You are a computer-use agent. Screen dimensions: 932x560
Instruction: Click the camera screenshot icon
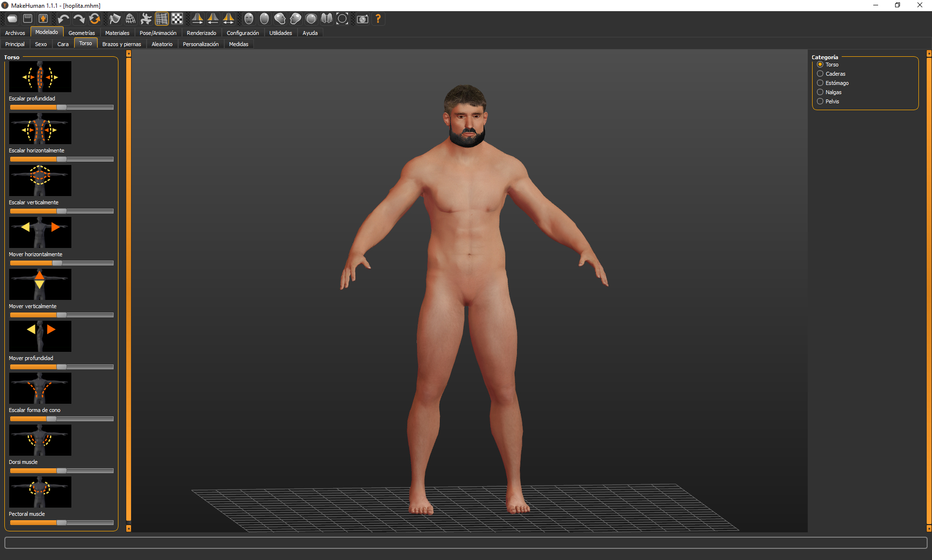[x=362, y=19]
